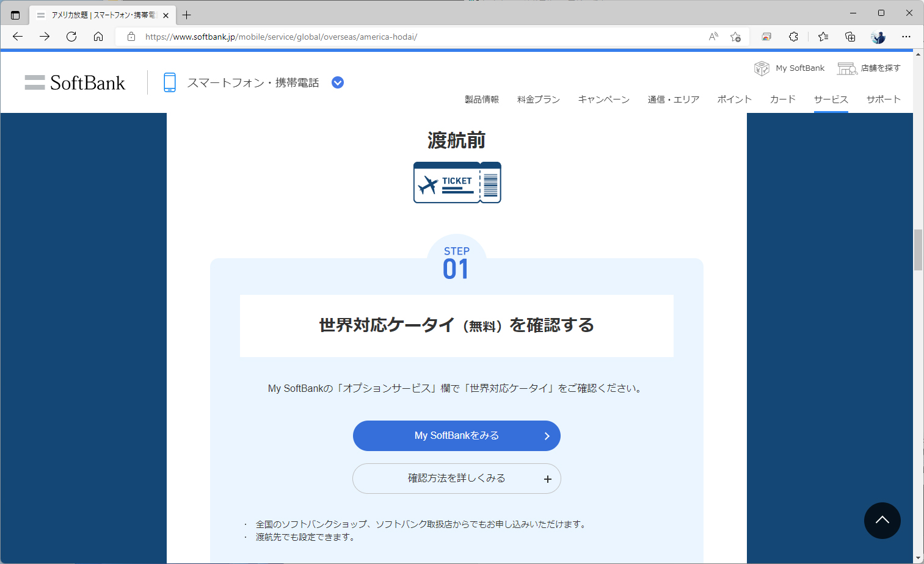
Task: View site information lock icon
Action: coord(131,37)
